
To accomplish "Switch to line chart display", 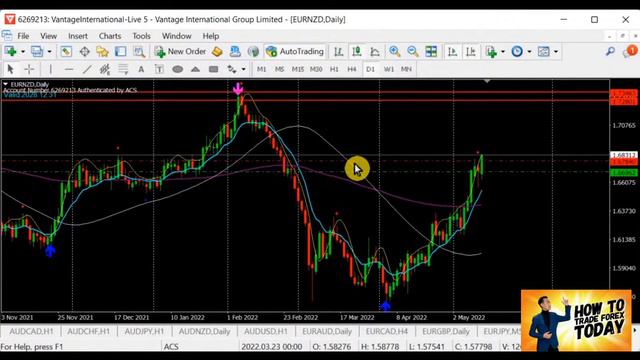I will [375, 51].
